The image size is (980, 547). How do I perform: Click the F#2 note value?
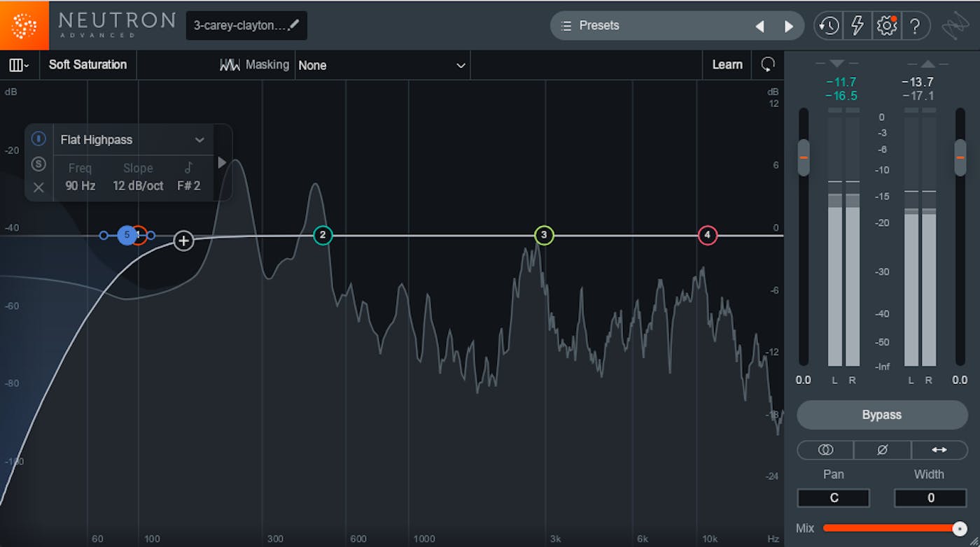coord(188,186)
